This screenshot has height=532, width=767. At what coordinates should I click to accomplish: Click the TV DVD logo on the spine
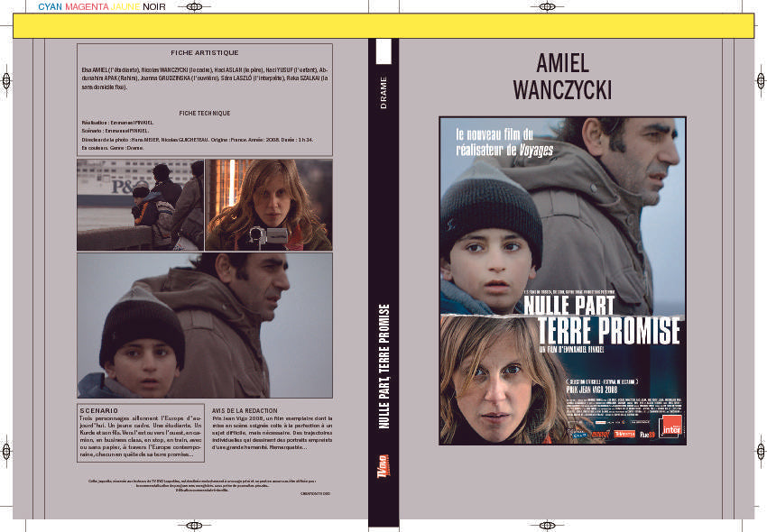[384, 465]
